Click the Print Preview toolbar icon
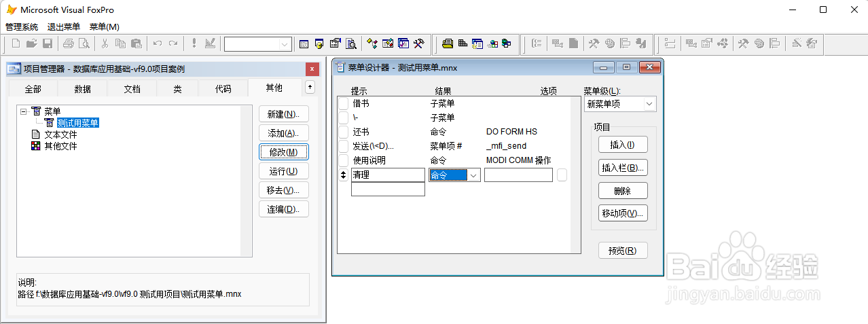Image resolution: width=868 pixels, height=324 pixels. (84, 43)
